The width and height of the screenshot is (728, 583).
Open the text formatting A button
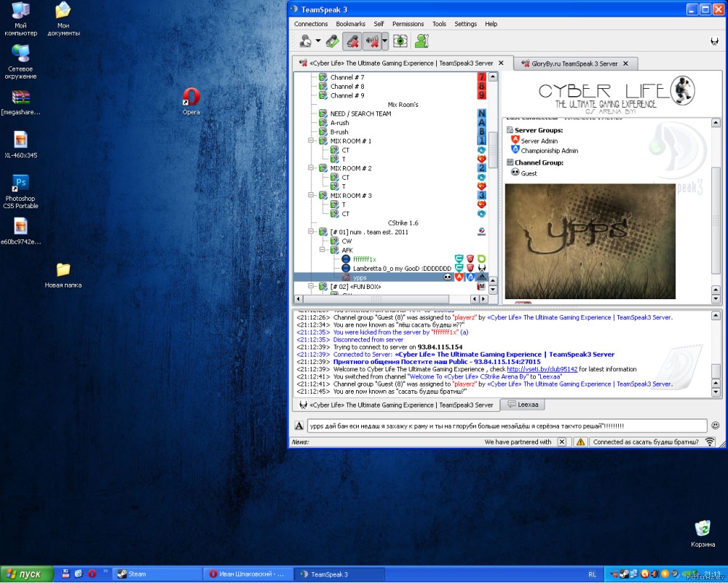(299, 426)
